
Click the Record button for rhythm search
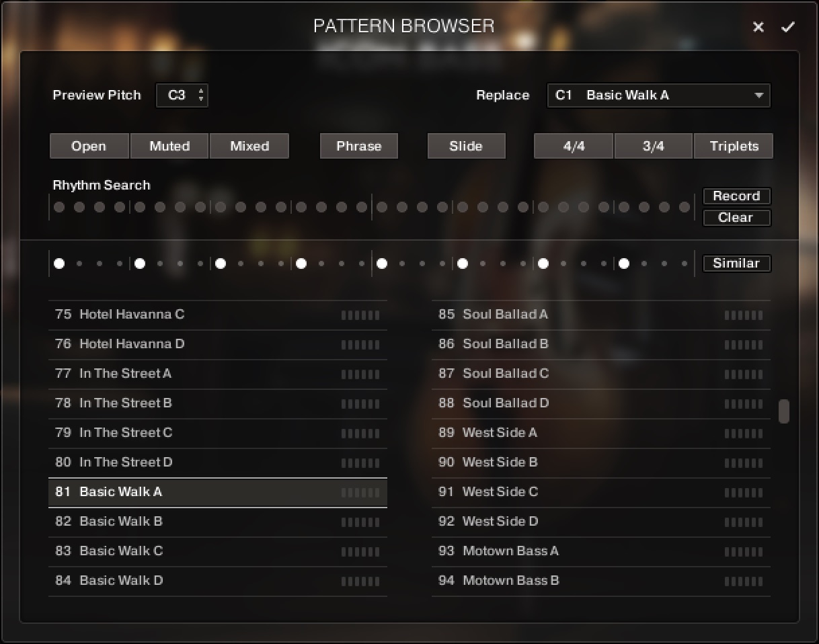click(736, 196)
